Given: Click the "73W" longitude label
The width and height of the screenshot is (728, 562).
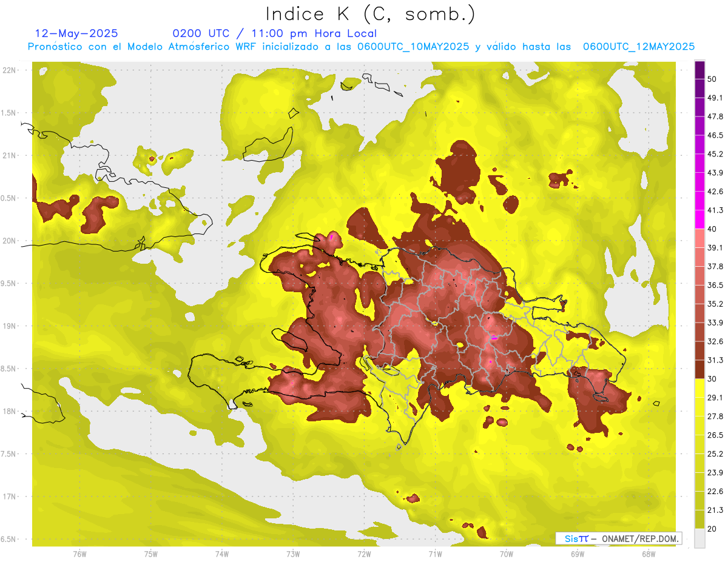Looking at the screenshot, I should click(x=293, y=554).
